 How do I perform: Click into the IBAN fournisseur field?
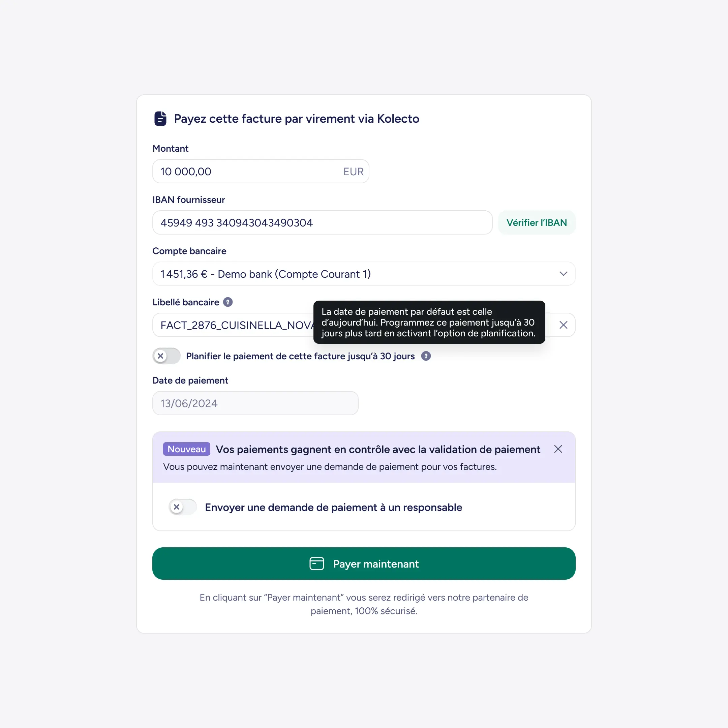point(322,222)
